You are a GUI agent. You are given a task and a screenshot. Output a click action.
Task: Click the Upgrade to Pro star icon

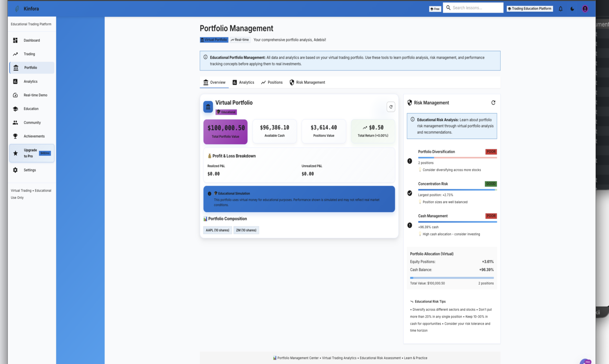tap(15, 153)
